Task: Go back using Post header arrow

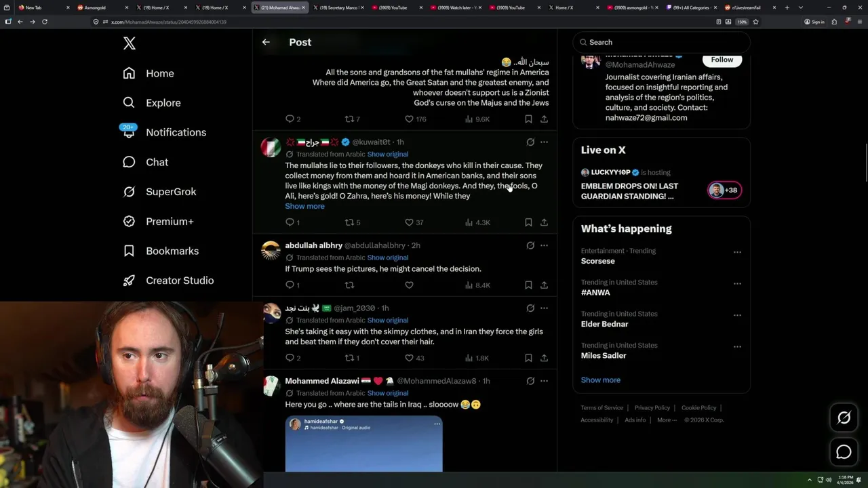Action: [266, 42]
